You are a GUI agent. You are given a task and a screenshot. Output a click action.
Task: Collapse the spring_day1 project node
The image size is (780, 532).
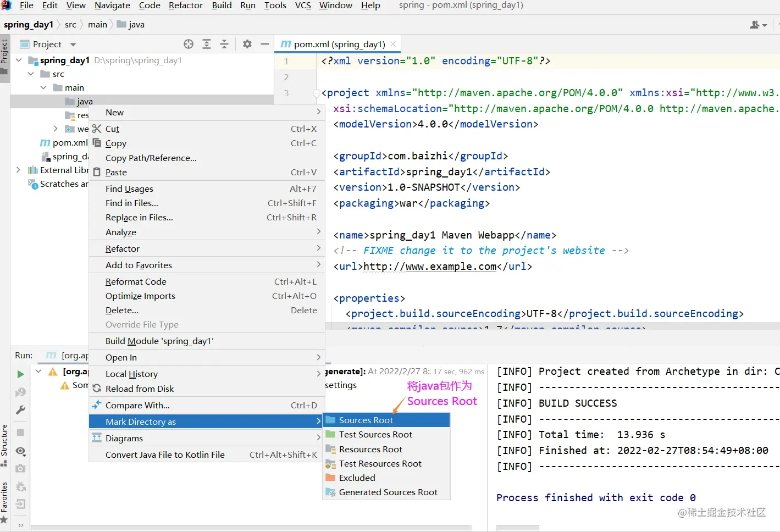coord(19,60)
